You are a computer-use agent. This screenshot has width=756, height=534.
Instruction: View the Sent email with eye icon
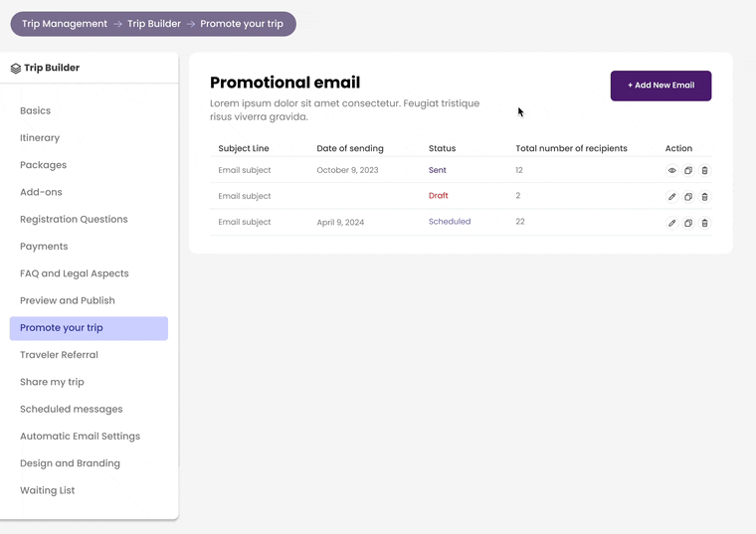[671, 171]
